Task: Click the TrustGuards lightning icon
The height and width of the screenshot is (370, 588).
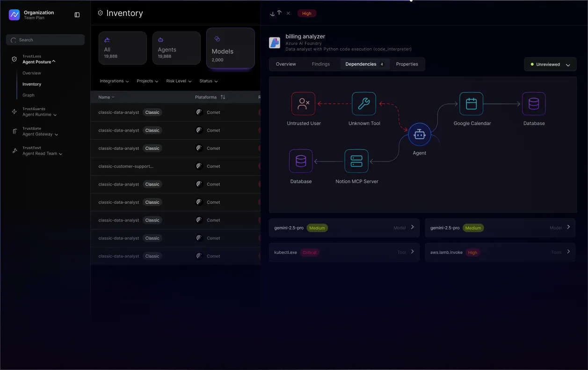Action: (x=15, y=112)
